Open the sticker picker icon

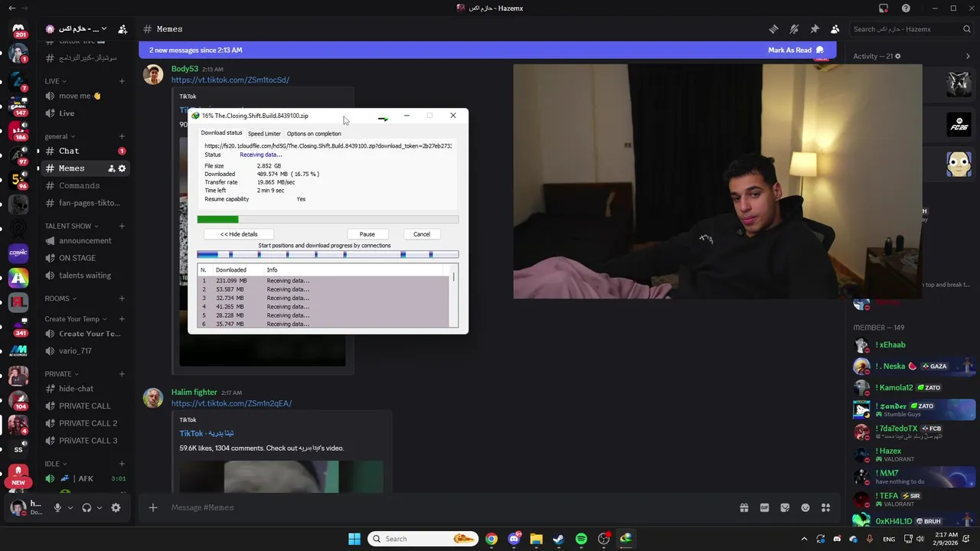pyautogui.click(x=785, y=507)
